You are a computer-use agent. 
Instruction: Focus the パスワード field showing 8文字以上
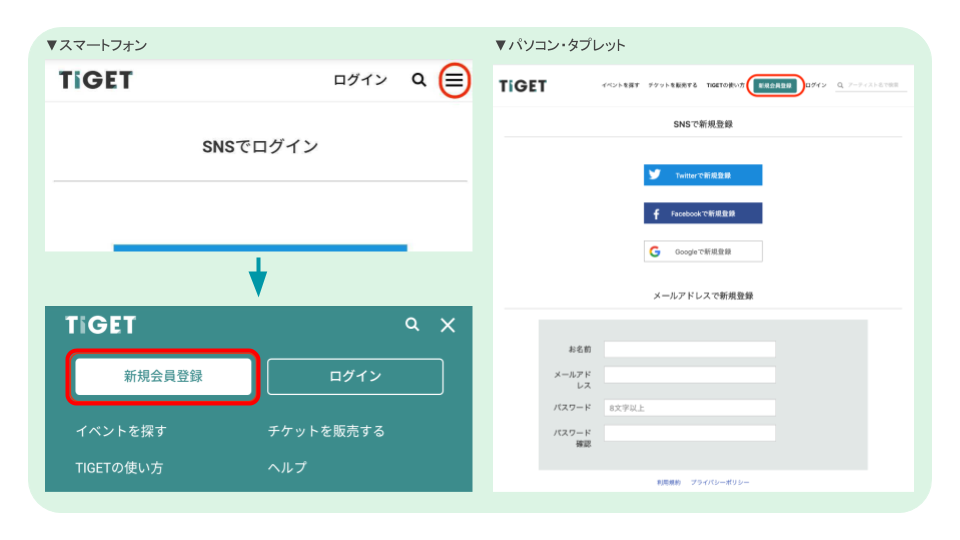coord(689,408)
